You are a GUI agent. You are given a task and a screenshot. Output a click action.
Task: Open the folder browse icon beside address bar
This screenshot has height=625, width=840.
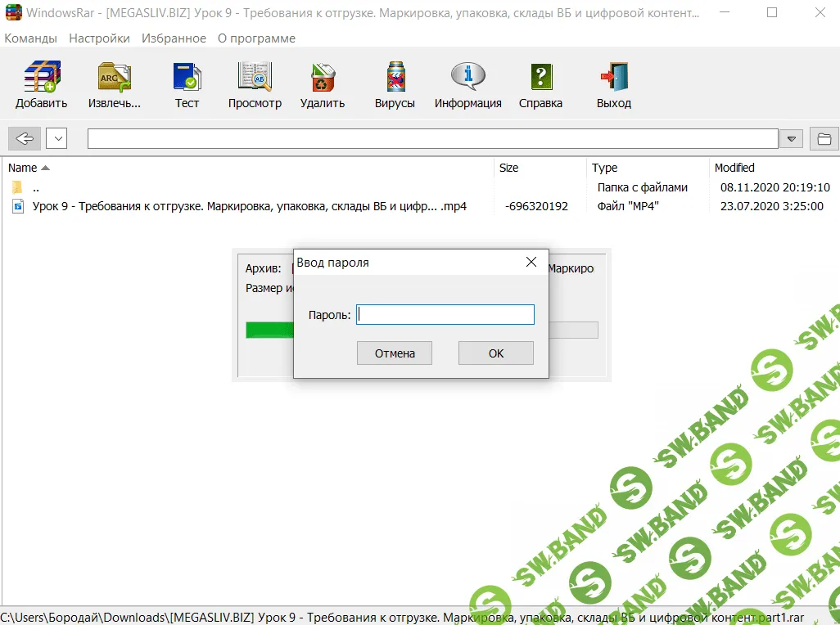tap(824, 139)
